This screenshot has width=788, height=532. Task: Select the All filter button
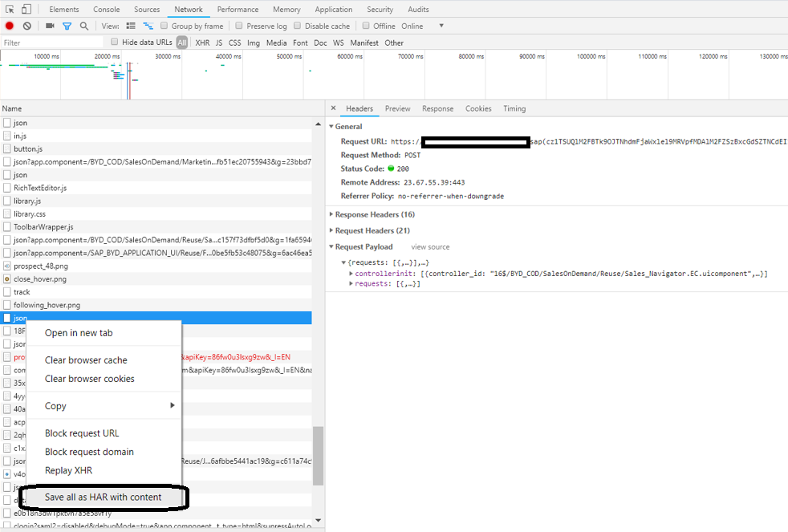[182, 43]
